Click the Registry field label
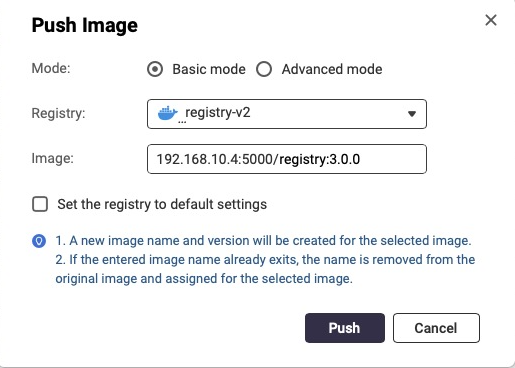515x368 pixels. coord(58,113)
